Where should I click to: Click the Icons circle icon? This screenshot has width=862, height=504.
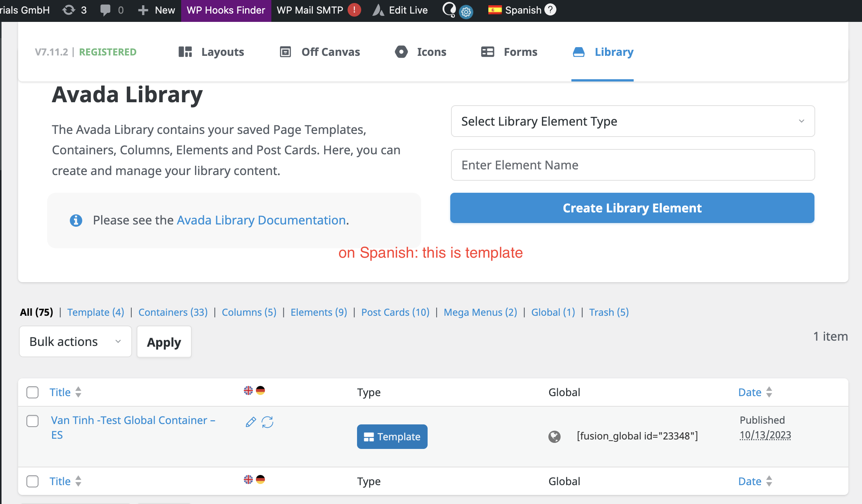401,52
